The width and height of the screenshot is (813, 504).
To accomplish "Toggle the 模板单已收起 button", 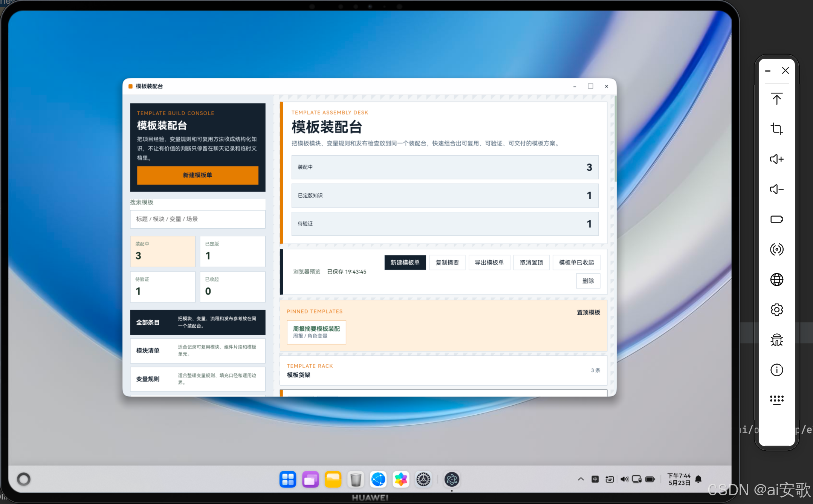I will pyautogui.click(x=576, y=263).
